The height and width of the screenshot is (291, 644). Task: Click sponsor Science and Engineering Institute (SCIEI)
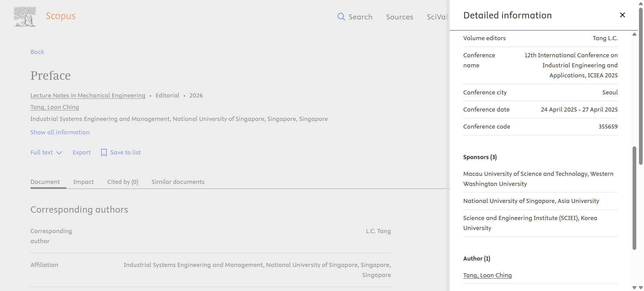pos(530,223)
